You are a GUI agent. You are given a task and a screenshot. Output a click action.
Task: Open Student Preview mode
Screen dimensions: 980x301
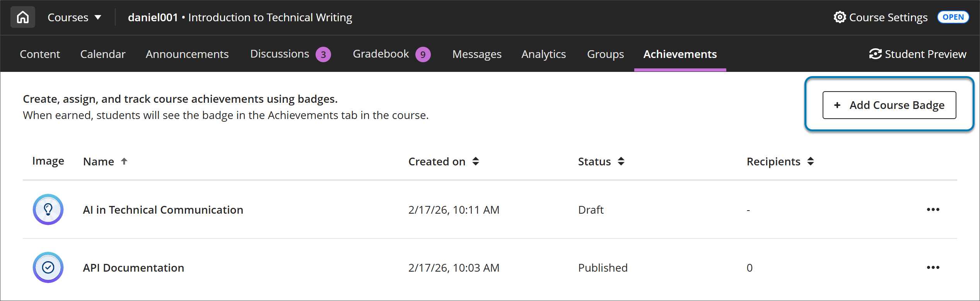tap(917, 54)
